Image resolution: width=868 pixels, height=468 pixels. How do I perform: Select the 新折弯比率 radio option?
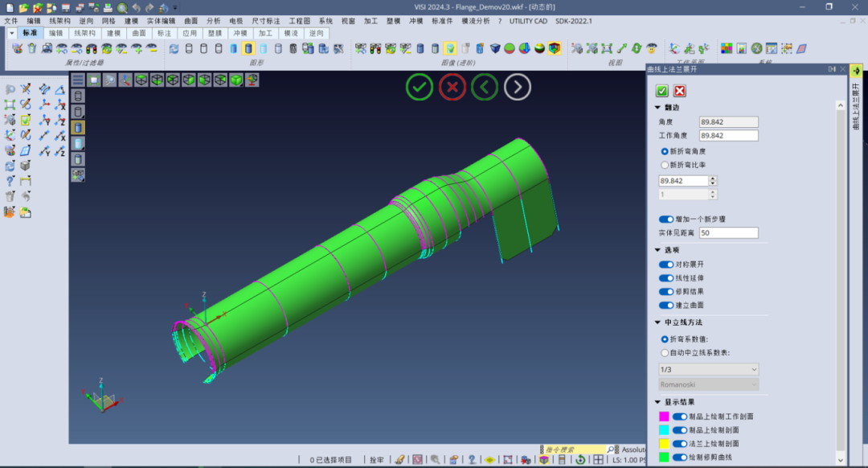[665, 165]
